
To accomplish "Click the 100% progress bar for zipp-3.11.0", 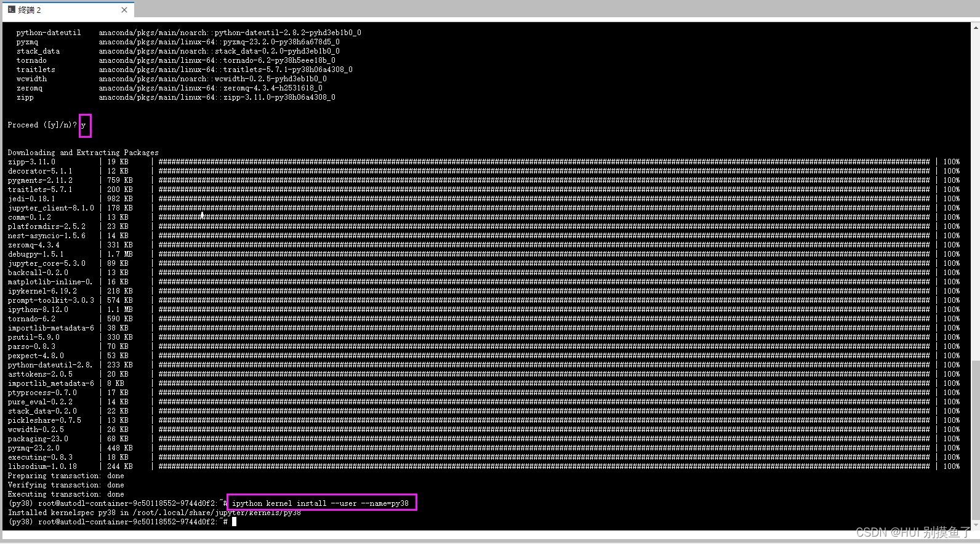I will [544, 162].
